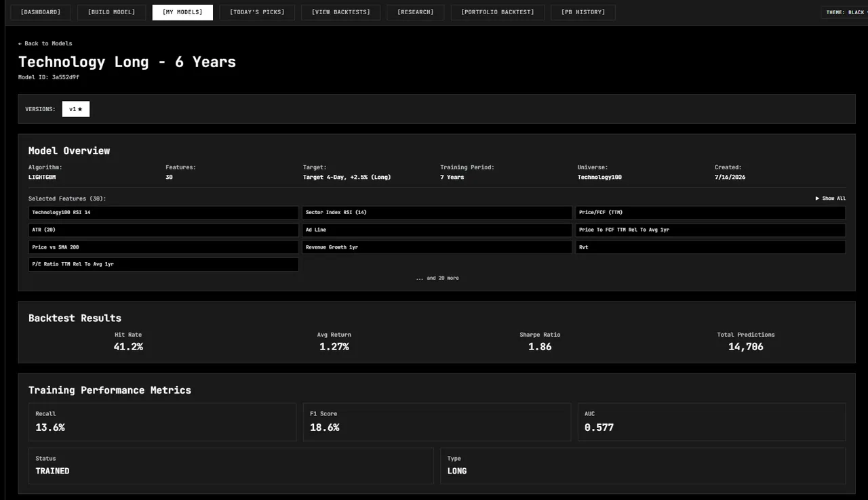Click the Hit Rate value 41.2%
Image resolution: width=868 pixels, height=500 pixels.
pyautogui.click(x=128, y=346)
